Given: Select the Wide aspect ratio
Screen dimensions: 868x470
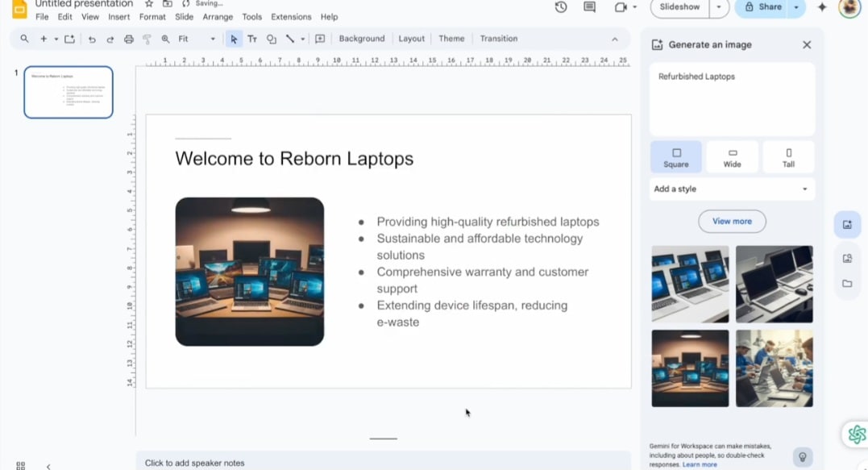Looking at the screenshot, I should [732, 157].
